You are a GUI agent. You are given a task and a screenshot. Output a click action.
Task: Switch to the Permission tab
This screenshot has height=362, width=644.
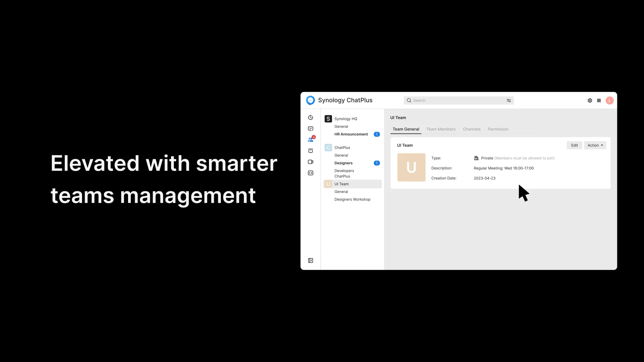click(x=498, y=129)
